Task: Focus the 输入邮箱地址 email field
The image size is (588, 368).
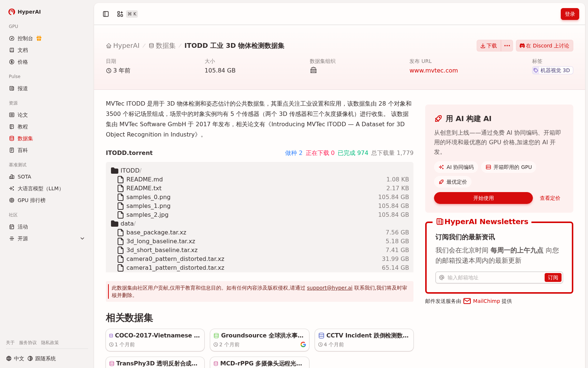Action: click(495, 277)
